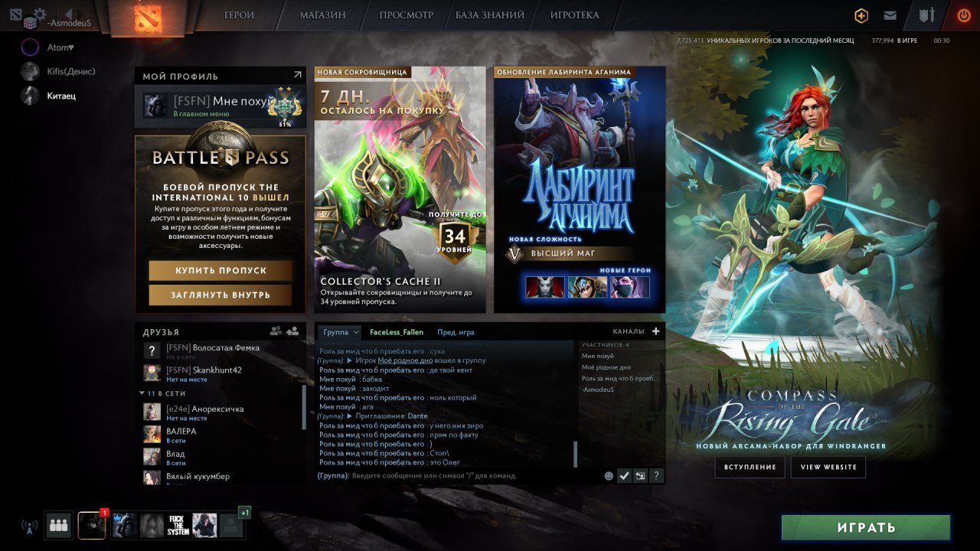Select own party avatar with red badge

92,526
